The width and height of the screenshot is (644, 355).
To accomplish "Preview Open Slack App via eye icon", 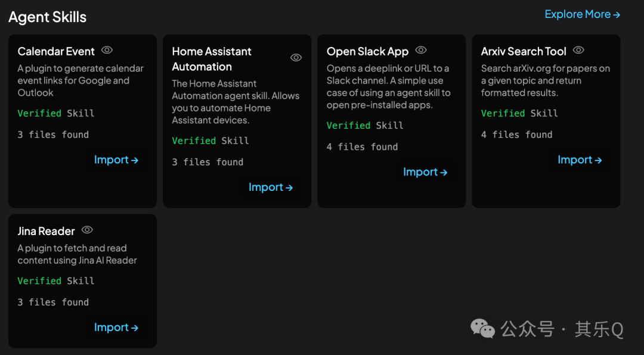I will [421, 50].
